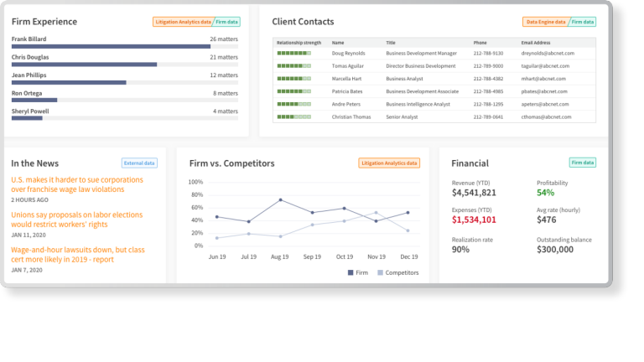
Task: Open the franchise wage law violations headline
Action: click(x=76, y=184)
